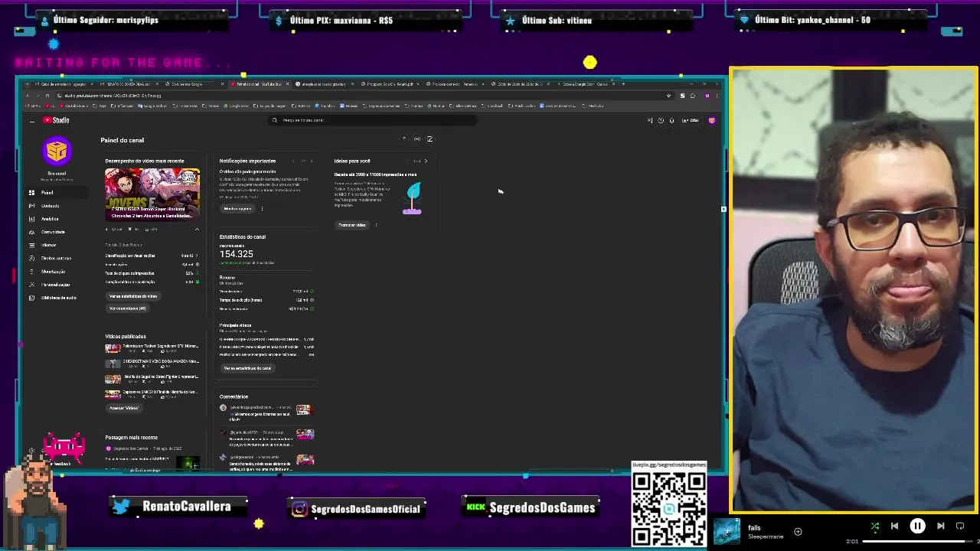Open the latest video Demon Slayer thumbnail
The width and height of the screenshot is (980, 551).
point(152,194)
